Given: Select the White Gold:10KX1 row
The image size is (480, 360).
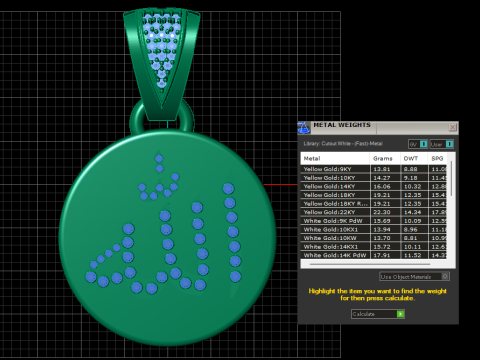Looking at the screenshot, I should 374,229.
